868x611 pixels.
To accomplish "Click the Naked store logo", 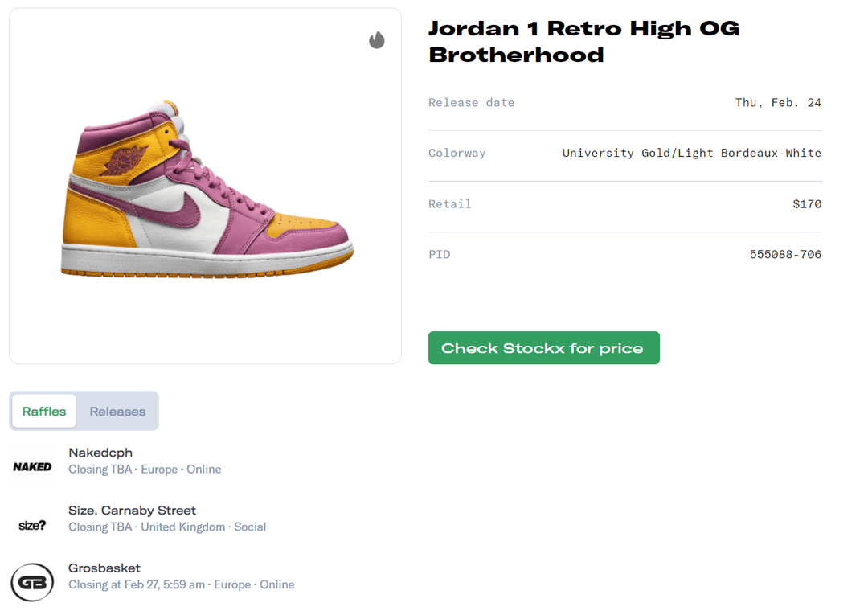I will tap(32, 466).
